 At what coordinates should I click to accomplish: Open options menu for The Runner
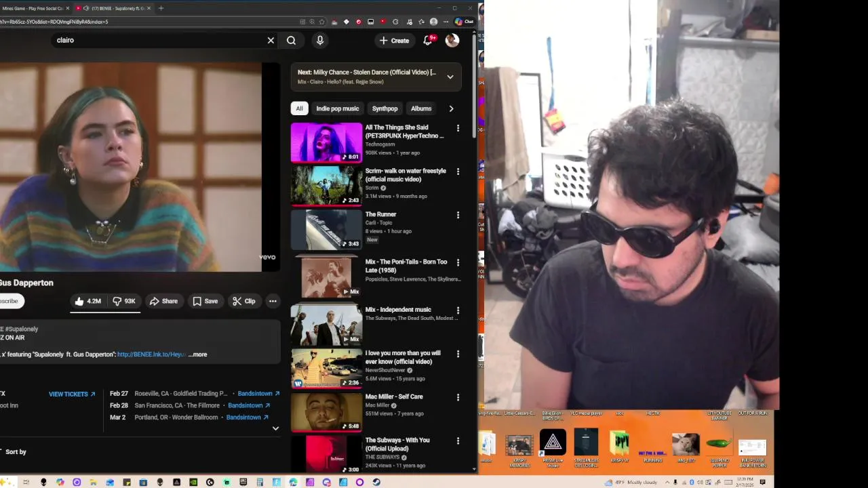[458, 215]
